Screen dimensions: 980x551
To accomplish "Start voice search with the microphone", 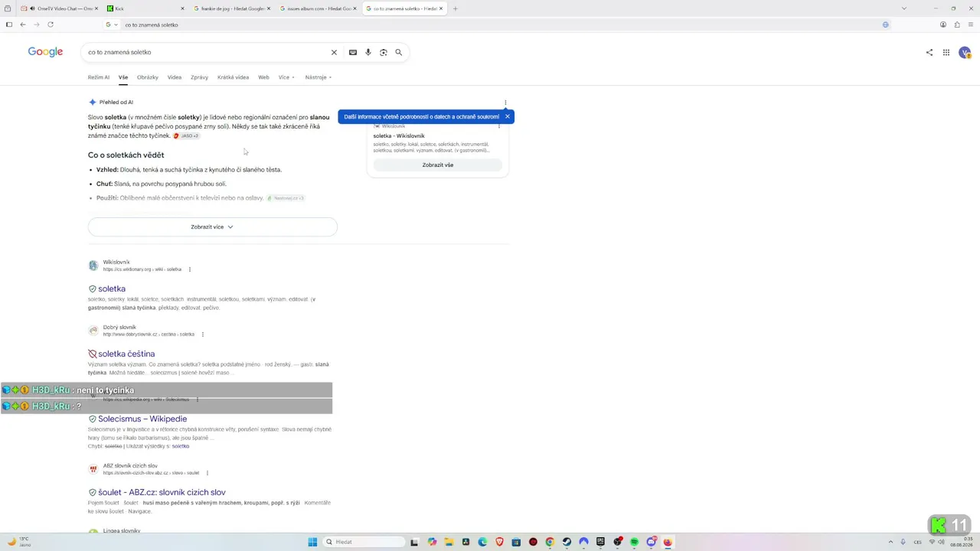I will pos(368,52).
